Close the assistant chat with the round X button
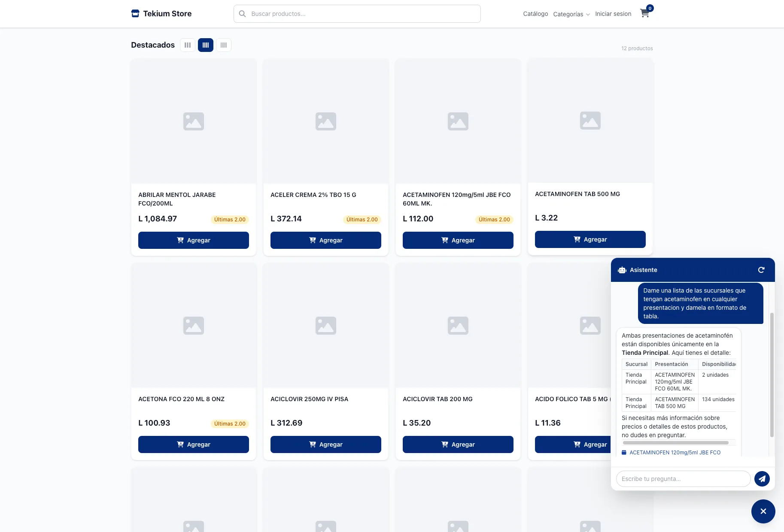 763,511
